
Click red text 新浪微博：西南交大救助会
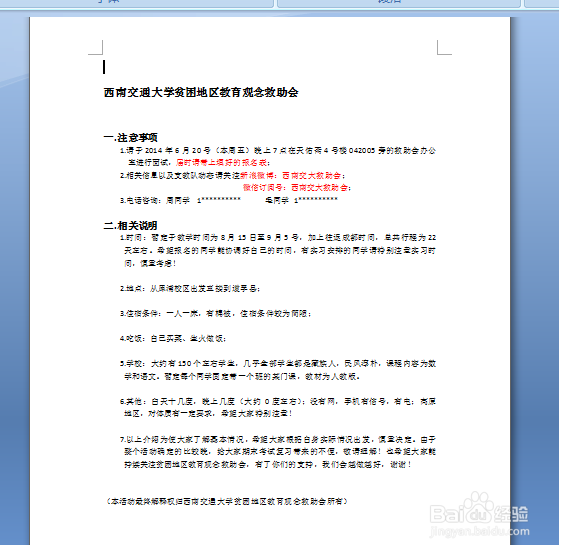tap(291, 176)
